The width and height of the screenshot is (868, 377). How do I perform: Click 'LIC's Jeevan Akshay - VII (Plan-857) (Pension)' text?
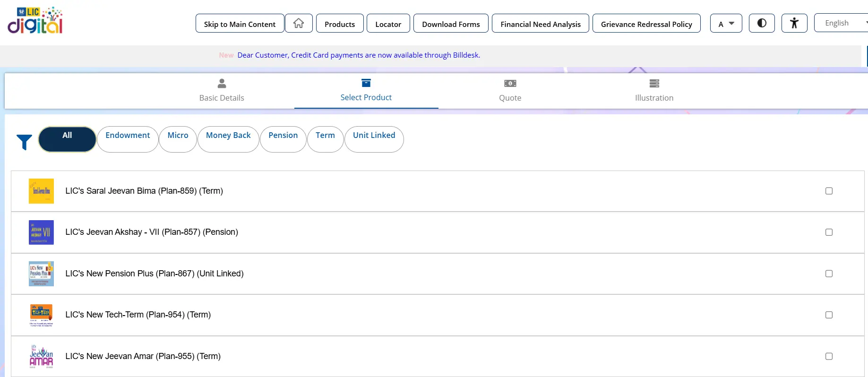point(152,232)
